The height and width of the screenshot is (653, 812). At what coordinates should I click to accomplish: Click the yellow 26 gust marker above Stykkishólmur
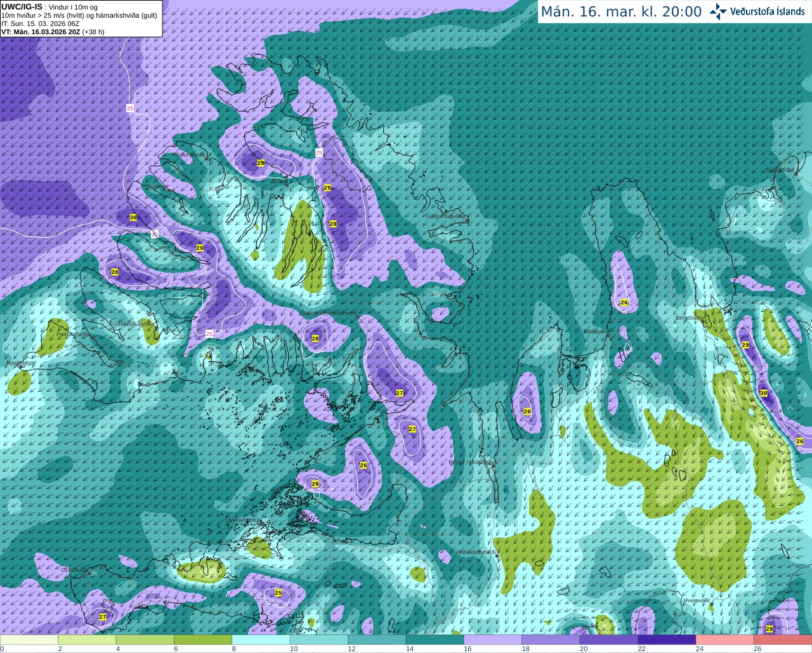pyautogui.click(x=315, y=484)
